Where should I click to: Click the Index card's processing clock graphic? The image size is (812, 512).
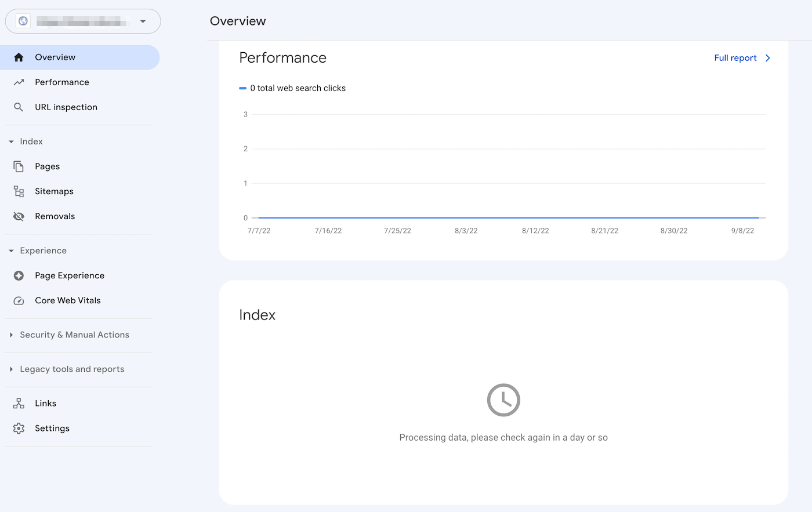pos(503,400)
